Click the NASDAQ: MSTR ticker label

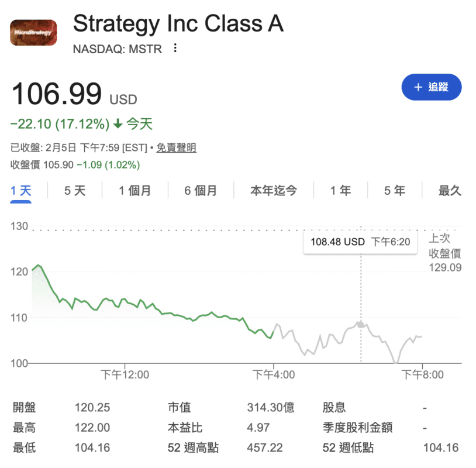(x=116, y=49)
